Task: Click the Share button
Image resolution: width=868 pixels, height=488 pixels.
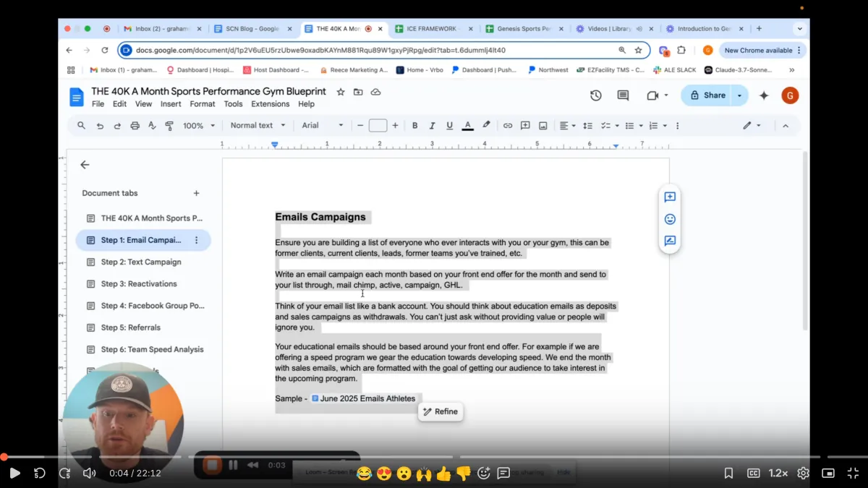Action: [x=707, y=95]
